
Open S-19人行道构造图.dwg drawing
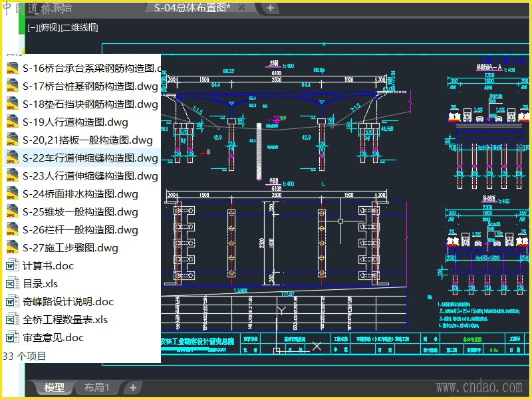(x=75, y=122)
